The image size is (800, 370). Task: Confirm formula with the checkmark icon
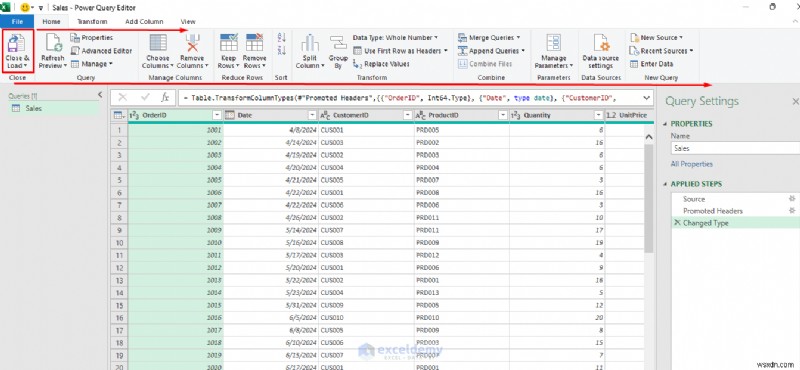click(145, 97)
